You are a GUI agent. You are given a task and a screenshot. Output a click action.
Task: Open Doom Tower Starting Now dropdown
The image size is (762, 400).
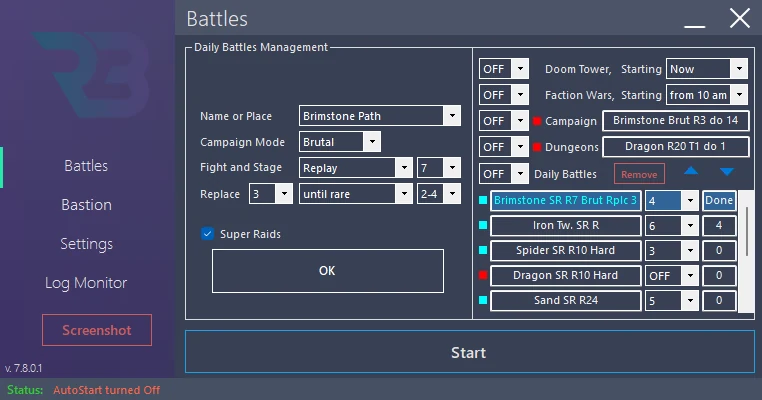[x=707, y=69]
